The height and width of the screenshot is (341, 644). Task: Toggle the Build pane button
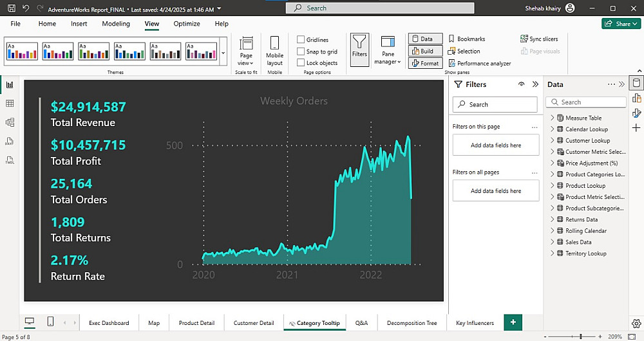[x=426, y=51]
